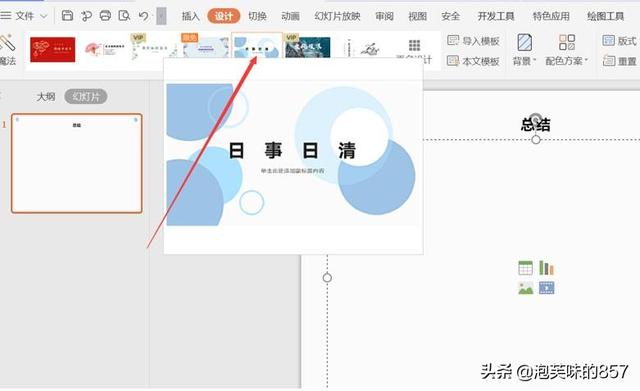Choose the pink fan design template
Screen dimensions: 640x391
pos(104,49)
